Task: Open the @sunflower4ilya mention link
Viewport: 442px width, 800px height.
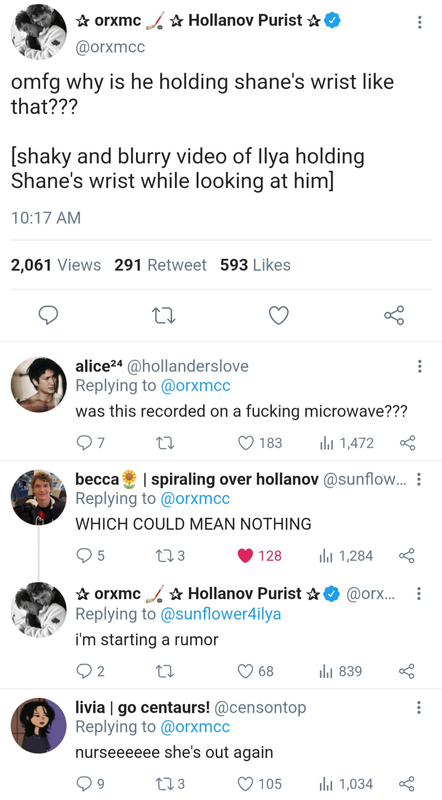Action: 221,614
